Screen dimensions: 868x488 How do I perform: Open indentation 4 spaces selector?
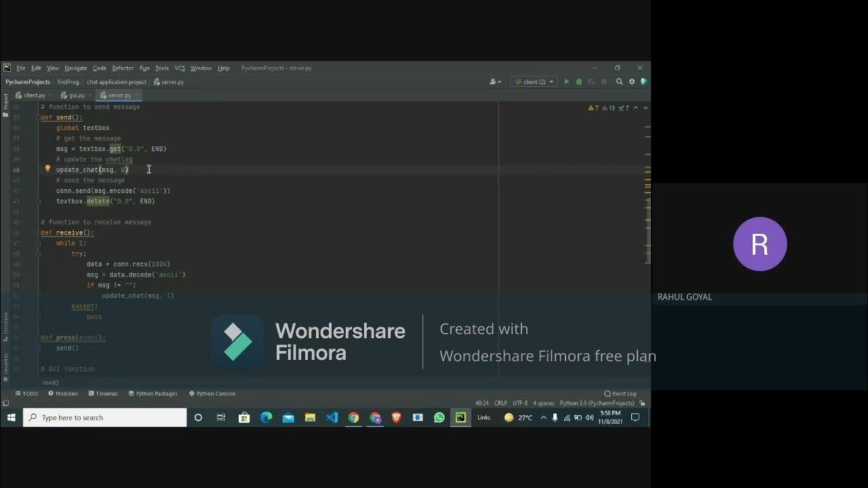click(544, 403)
